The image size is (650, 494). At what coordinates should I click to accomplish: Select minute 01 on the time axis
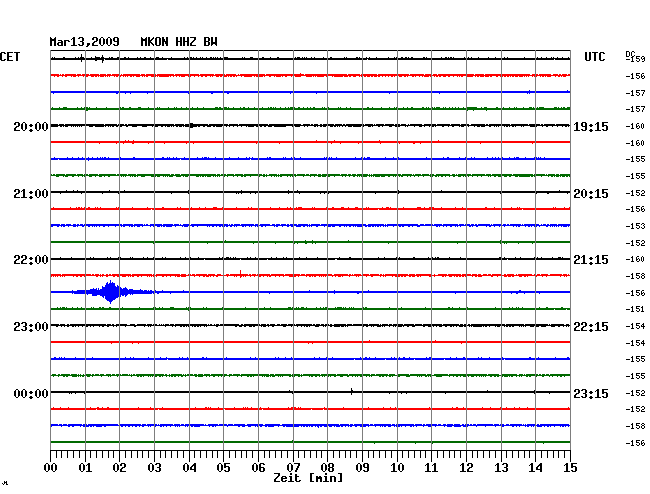click(x=85, y=467)
